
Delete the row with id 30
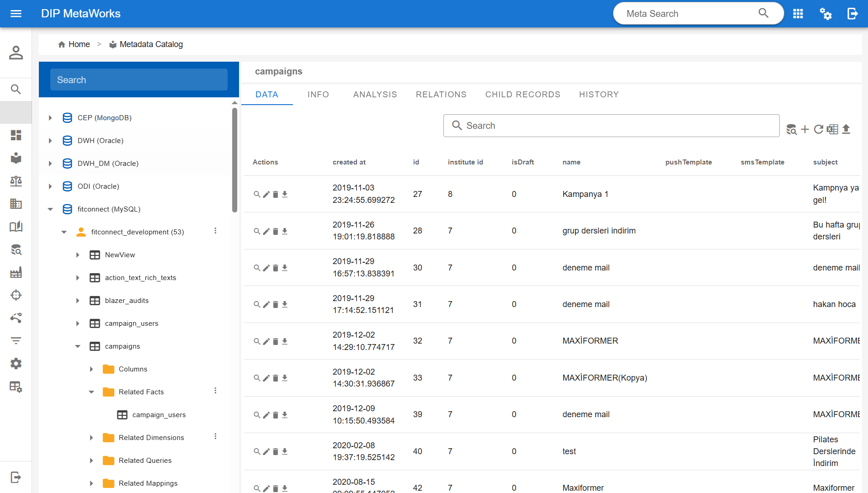(276, 268)
